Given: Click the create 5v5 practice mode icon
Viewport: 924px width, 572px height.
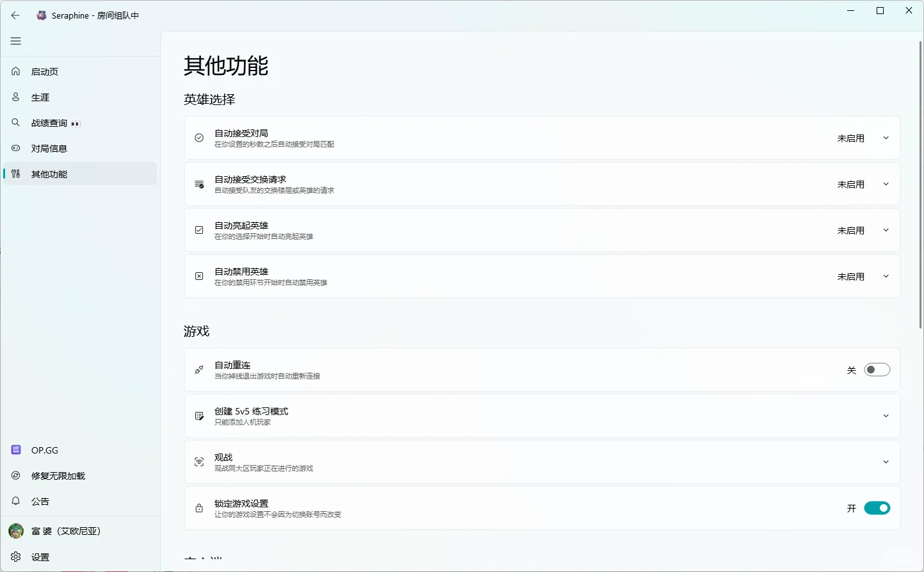Looking at the screenshot, I should coord(199,416).
